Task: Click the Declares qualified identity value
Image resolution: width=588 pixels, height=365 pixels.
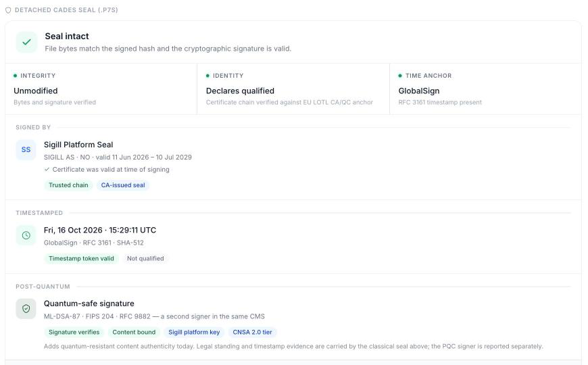Action: [x=240, y=91]
